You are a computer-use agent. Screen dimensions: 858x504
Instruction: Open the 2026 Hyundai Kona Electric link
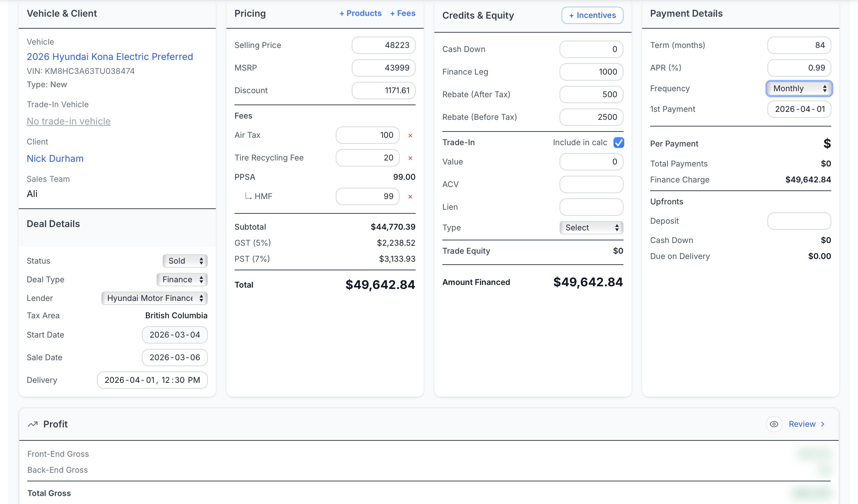click(x=110, y=57)
